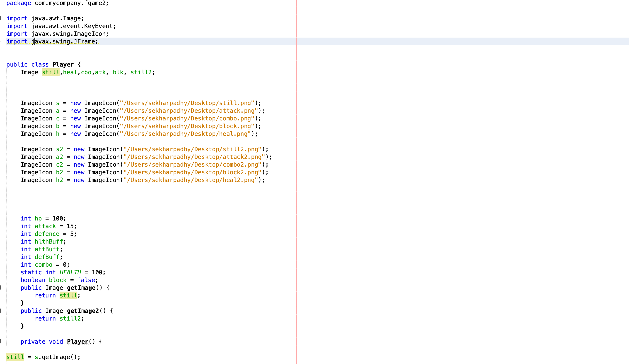Click the red right-margin guide line

[x=297, y=199]
